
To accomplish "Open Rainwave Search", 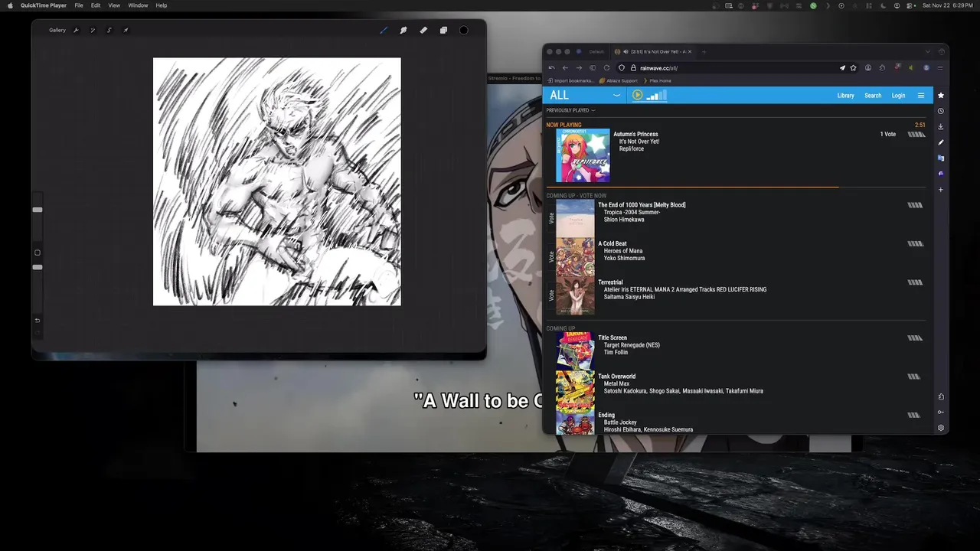I will coord(873,96).
